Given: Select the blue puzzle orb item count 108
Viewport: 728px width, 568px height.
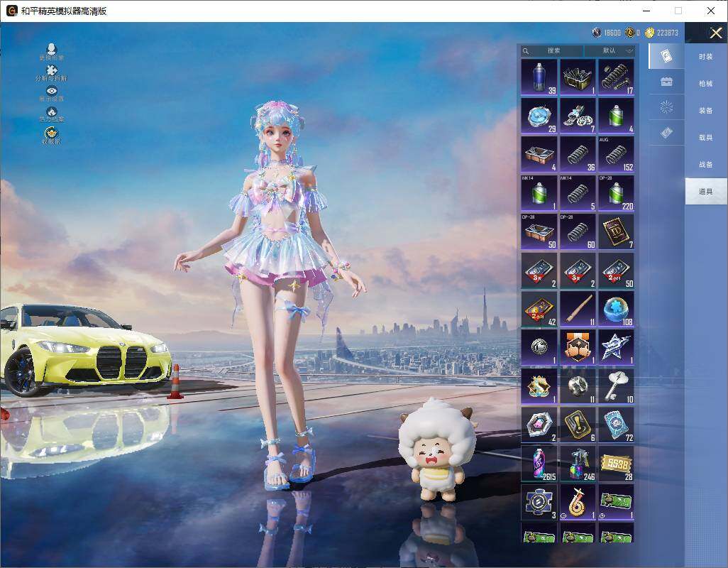Looking at the screenshot, I should pos(616,309).
